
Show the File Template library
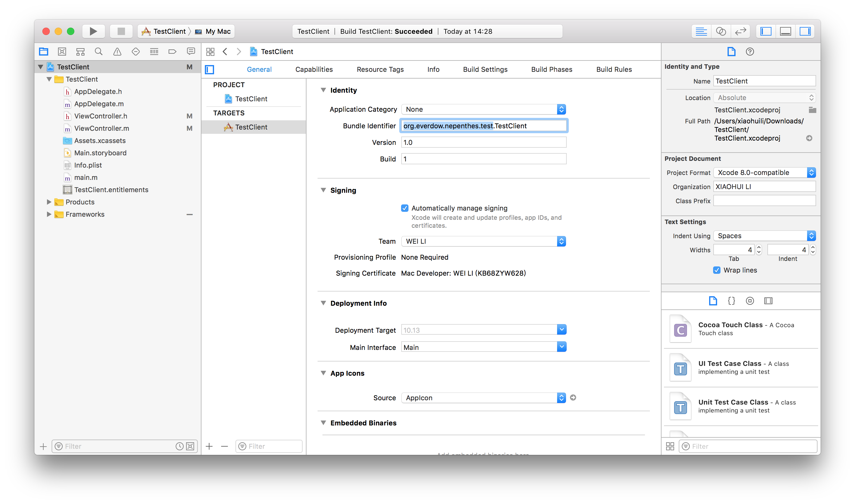tap(713, 301)
